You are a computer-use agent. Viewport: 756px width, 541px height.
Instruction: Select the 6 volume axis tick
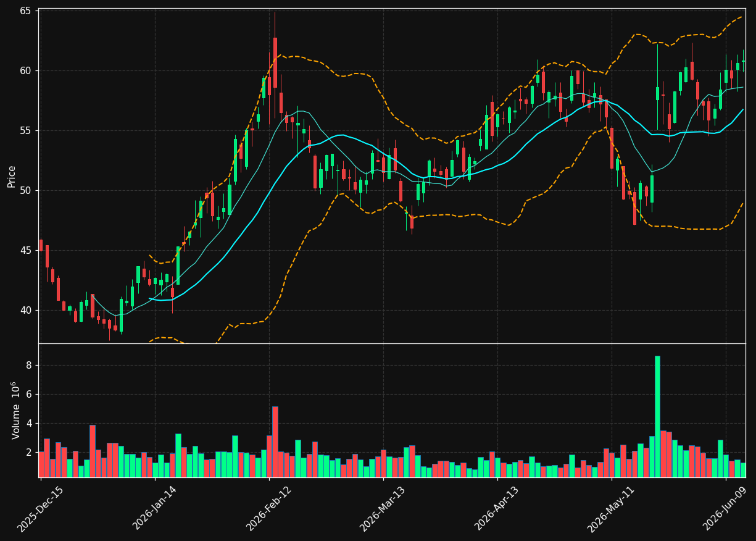click(29, 394)
